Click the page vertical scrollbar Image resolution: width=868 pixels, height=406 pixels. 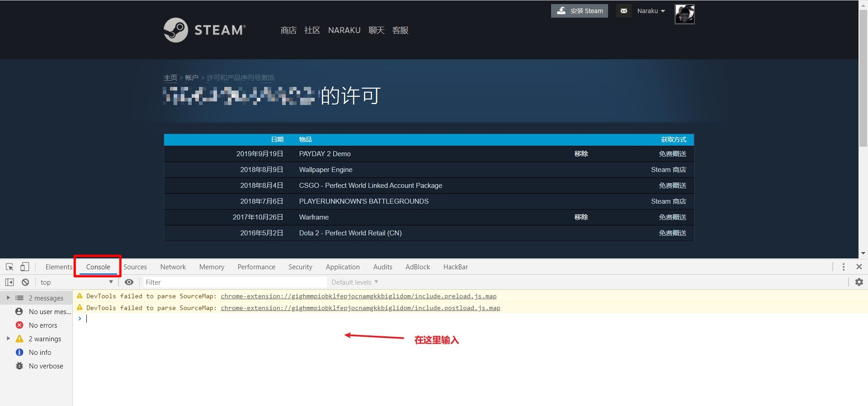[863, 78]
